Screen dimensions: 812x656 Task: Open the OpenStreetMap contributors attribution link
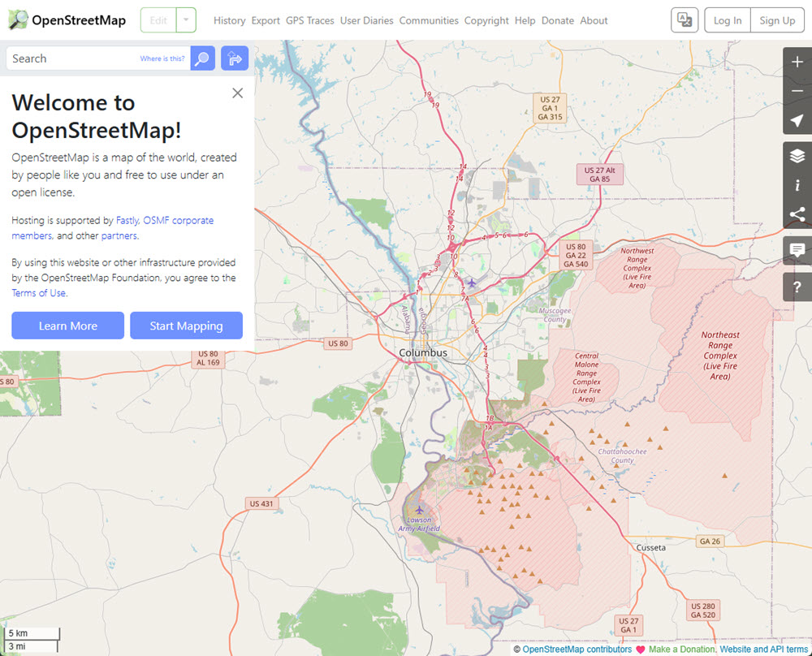(577, 650)
